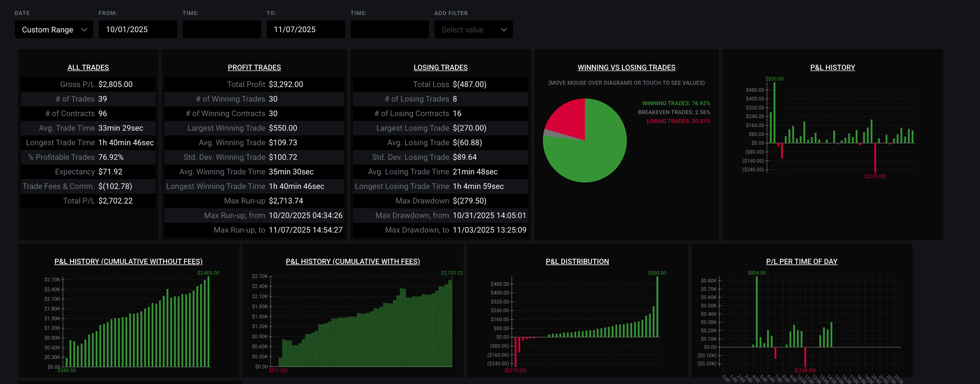Viewport: 980px width, 384px height.
Task: Click the chevron arrow beside Custom Range
Action: (x=83, y=29)
